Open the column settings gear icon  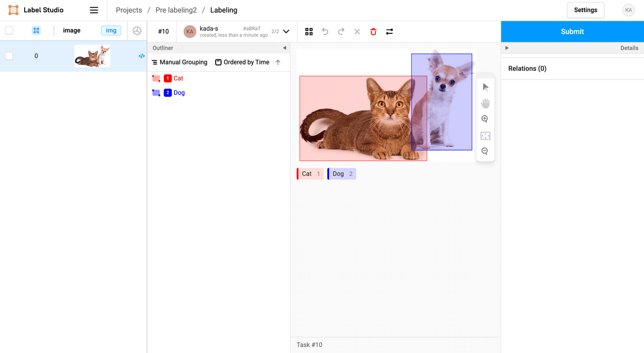(137, 31)
